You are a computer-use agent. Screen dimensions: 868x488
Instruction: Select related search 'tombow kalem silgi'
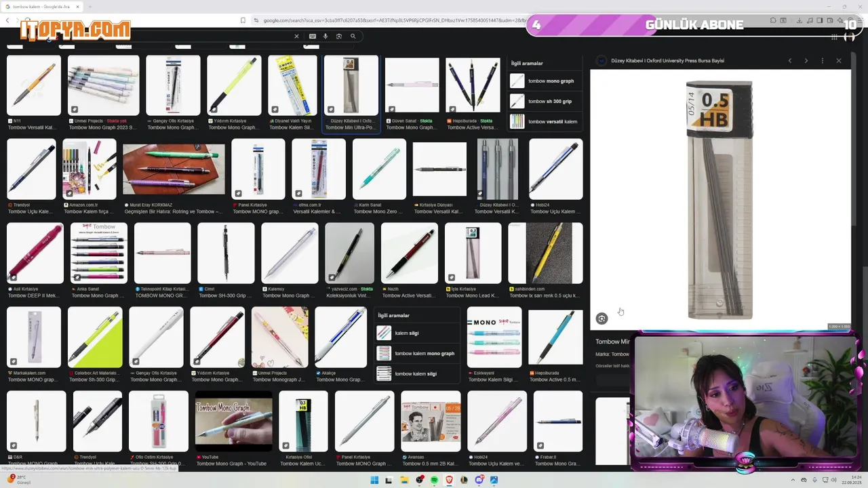[x=416, y=373]
